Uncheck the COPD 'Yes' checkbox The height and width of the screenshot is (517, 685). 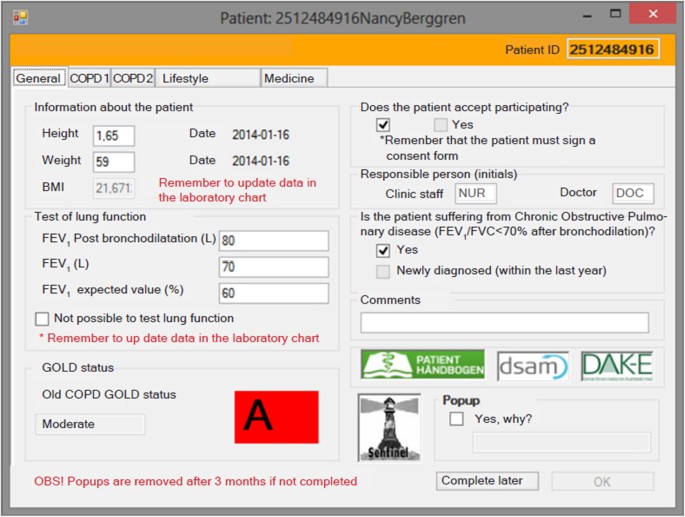383,251
